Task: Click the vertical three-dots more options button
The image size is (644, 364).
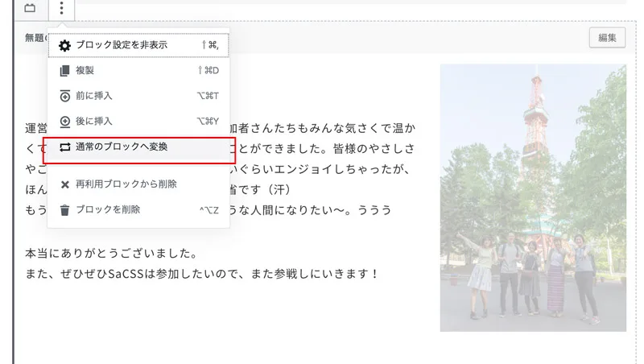Action: 62,9
